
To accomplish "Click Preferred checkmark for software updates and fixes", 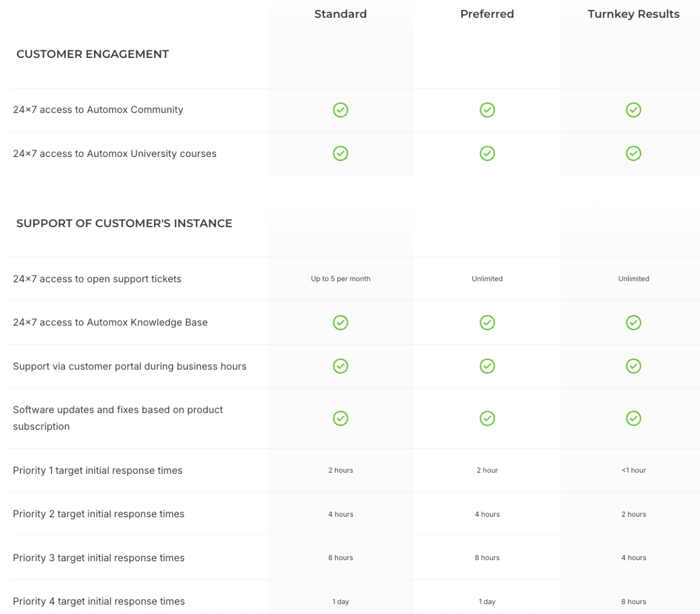I will 487,418.
